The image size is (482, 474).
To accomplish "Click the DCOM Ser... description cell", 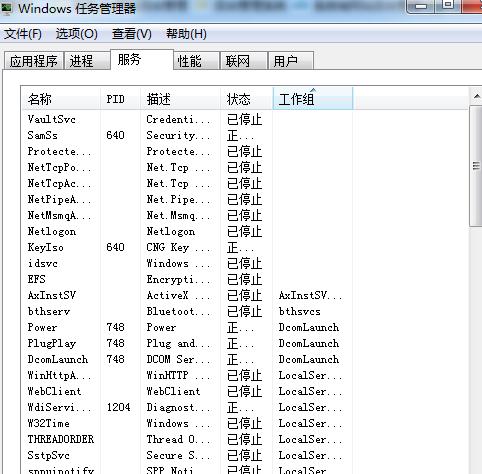I will [179, 359].
